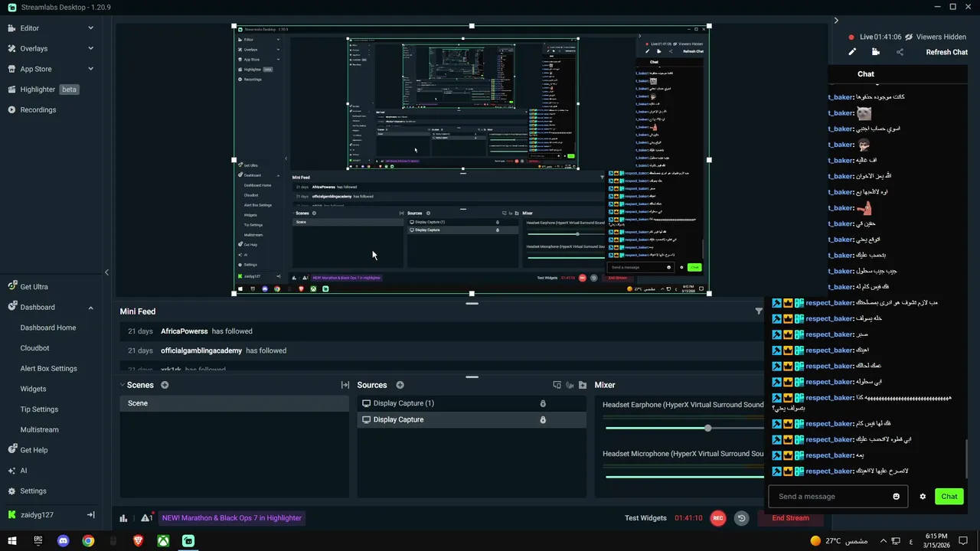This screenshot has width=980, height=551.
Task: Open Recordings in the sidebar
Action: [38, 109]
